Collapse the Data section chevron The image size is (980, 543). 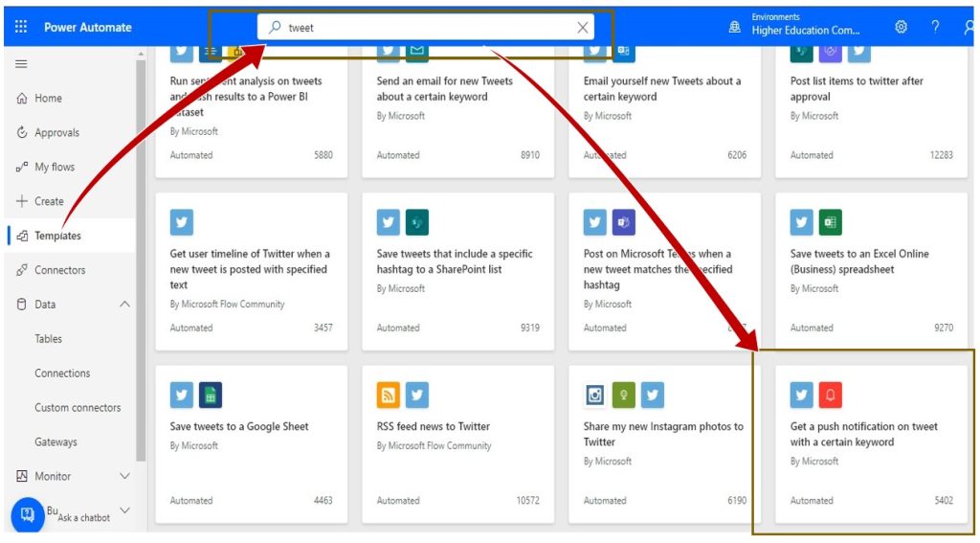click(124, 304)
